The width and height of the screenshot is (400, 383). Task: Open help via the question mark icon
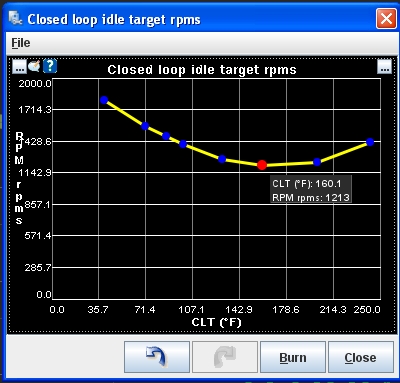point(50,66)
